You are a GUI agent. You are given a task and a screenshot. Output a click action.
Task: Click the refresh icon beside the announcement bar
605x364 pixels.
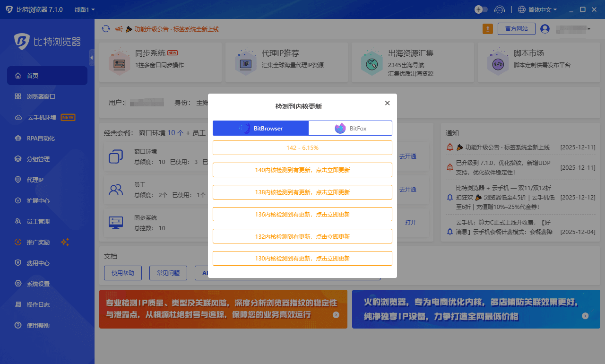tap(106, 29)
